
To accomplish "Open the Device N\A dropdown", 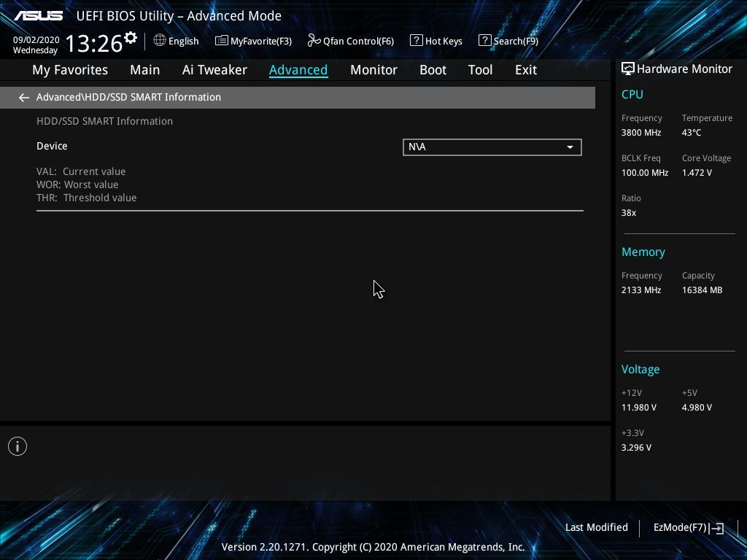I will click(x=492, y=147).
